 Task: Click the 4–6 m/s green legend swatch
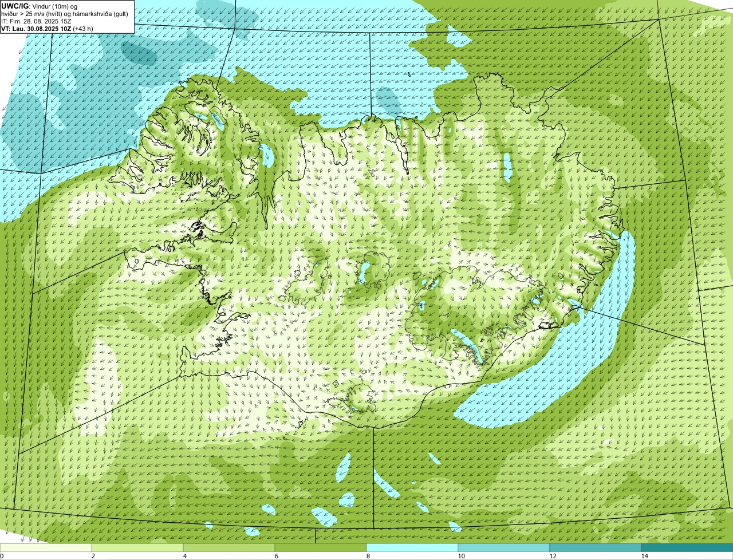[x=229, y=547]
